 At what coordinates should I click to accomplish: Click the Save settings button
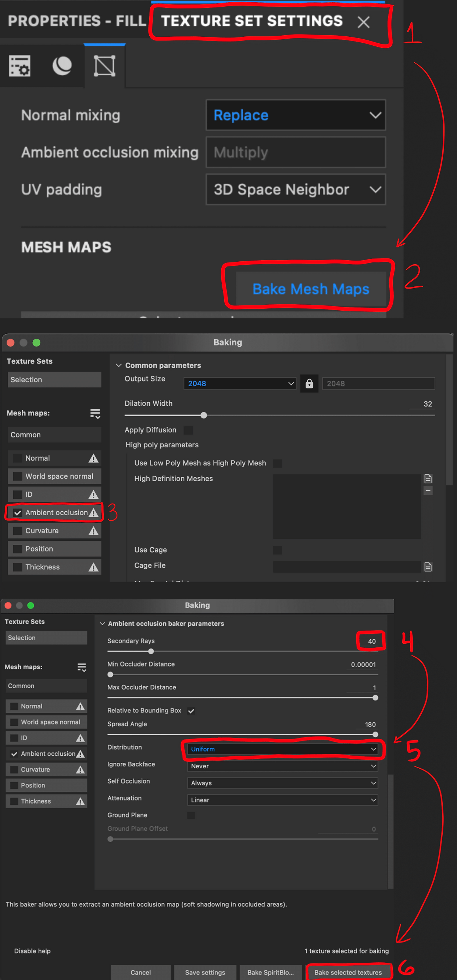(205, 972)
